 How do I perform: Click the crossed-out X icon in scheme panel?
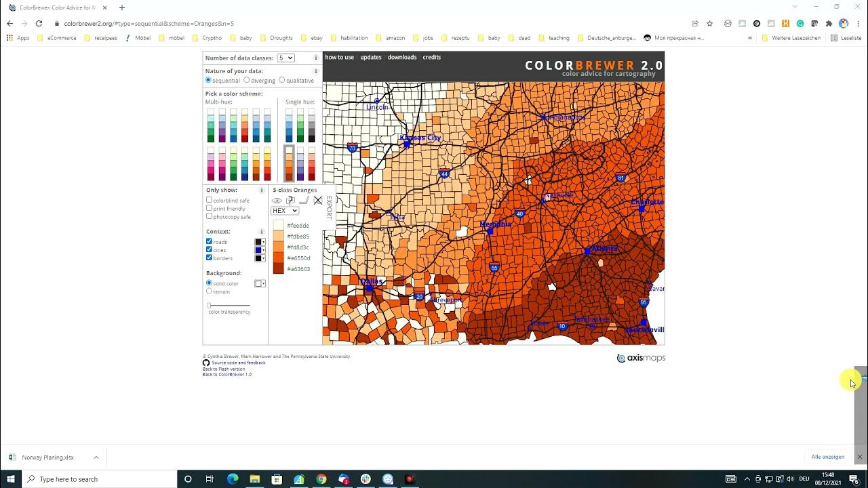point(317,201)
